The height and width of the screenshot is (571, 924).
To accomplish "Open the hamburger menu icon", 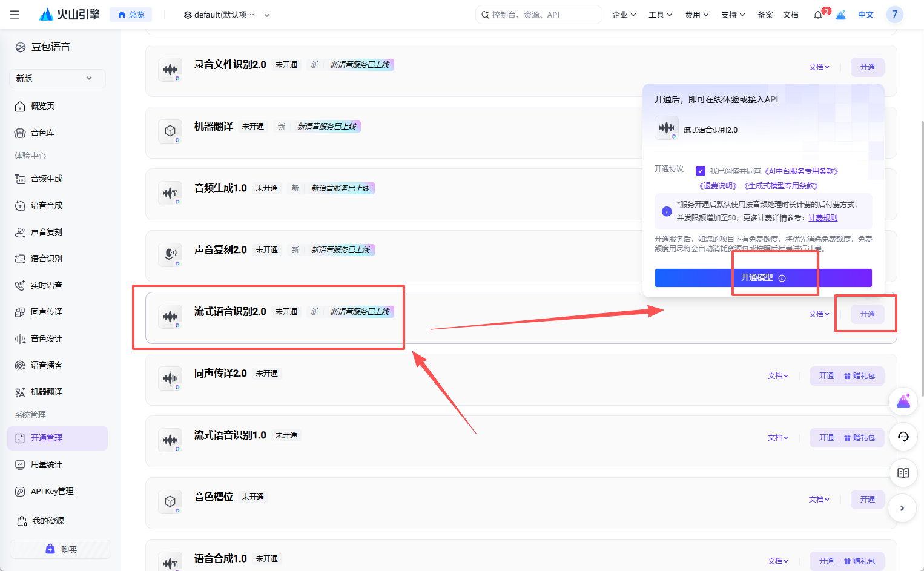I will (x=15, y=15).
